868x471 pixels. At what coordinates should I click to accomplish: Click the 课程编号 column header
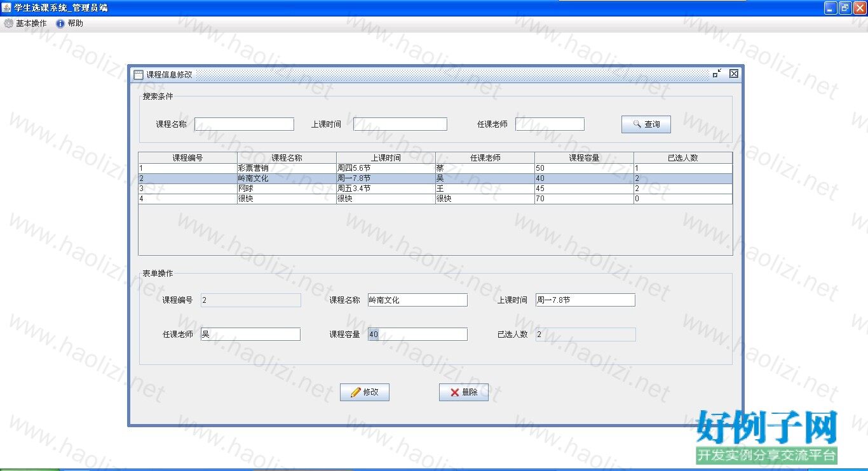coord(187,157)
